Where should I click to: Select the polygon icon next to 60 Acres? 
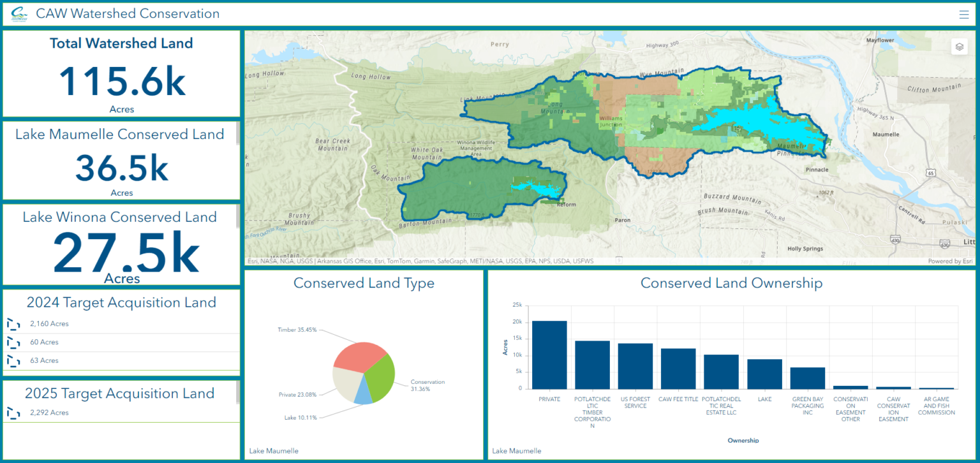point(13,342)
